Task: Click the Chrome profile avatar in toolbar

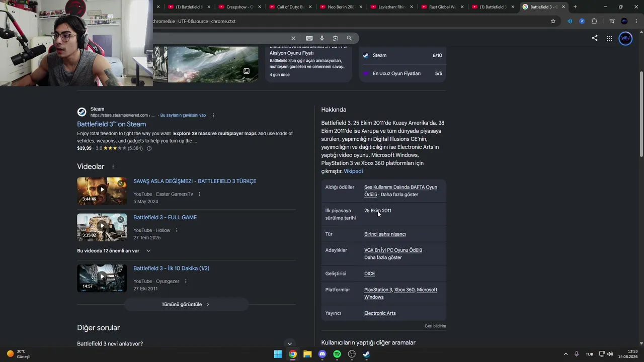Action: coord(624,21)
